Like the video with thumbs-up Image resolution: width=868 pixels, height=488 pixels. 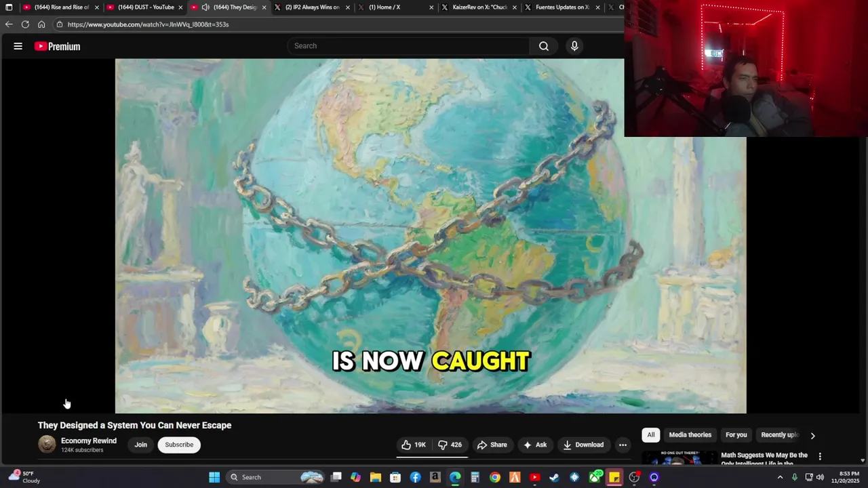(x=414, y=445)
